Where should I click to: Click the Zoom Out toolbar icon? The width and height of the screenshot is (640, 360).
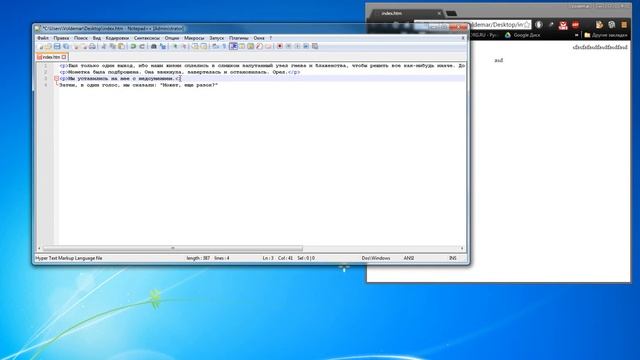(x=184, y=47)
